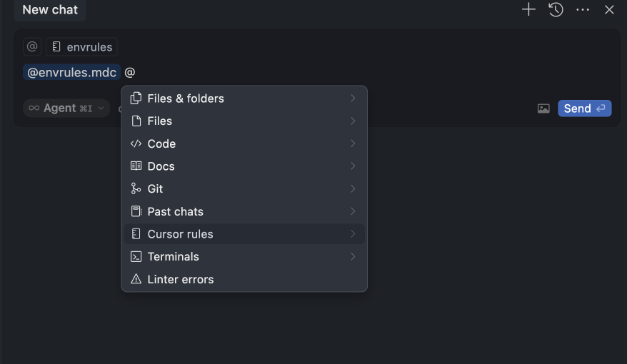The width and height of the screenshot is (627, 364).
Task: Select Files menu entry
Action: pos(160,121)
